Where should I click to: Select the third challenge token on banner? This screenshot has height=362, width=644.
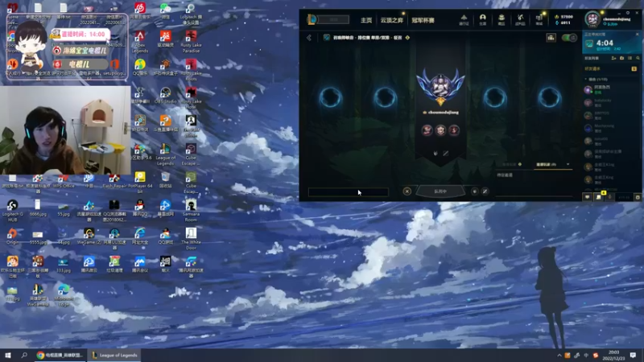click(x=454, y=130)
